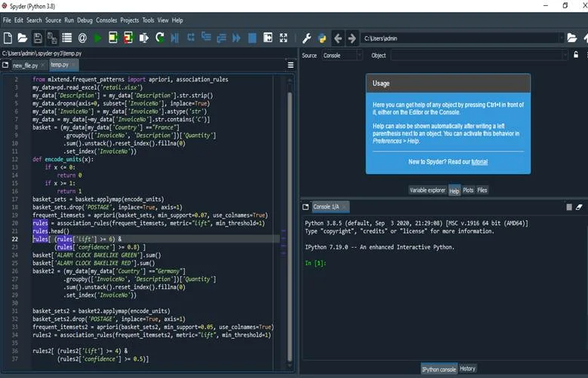Open the Search menu
The width and height of the screenshot is (588, 378).
click(34, 20)
